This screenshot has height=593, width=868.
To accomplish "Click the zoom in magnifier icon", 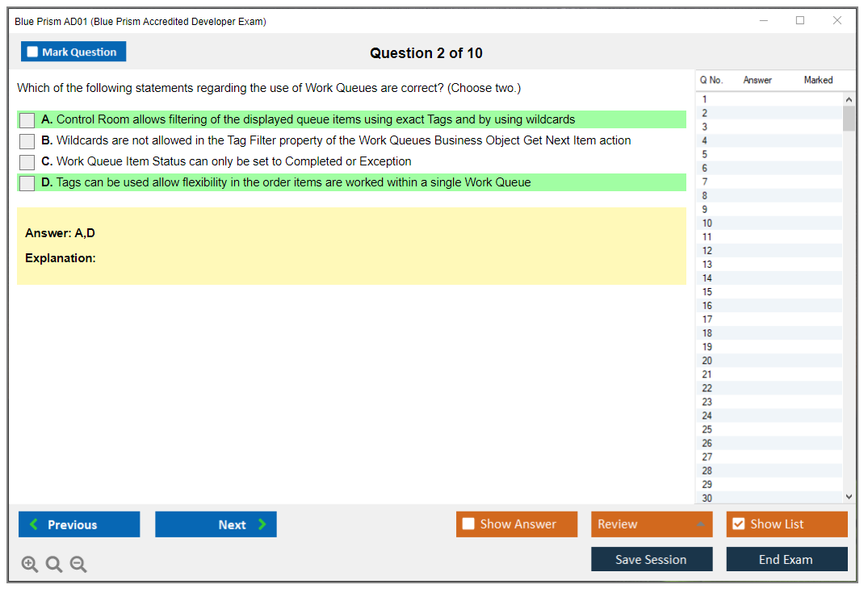I will coord(30,565).
